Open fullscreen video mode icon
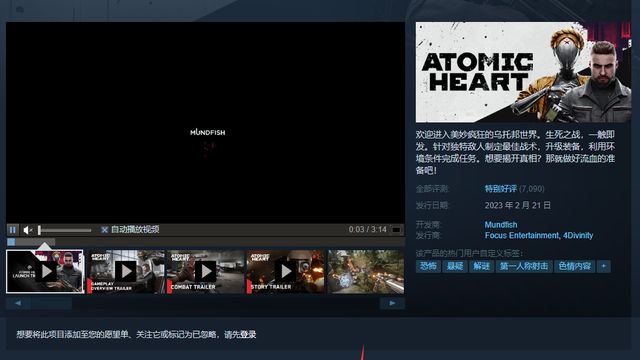 [396, 230]
